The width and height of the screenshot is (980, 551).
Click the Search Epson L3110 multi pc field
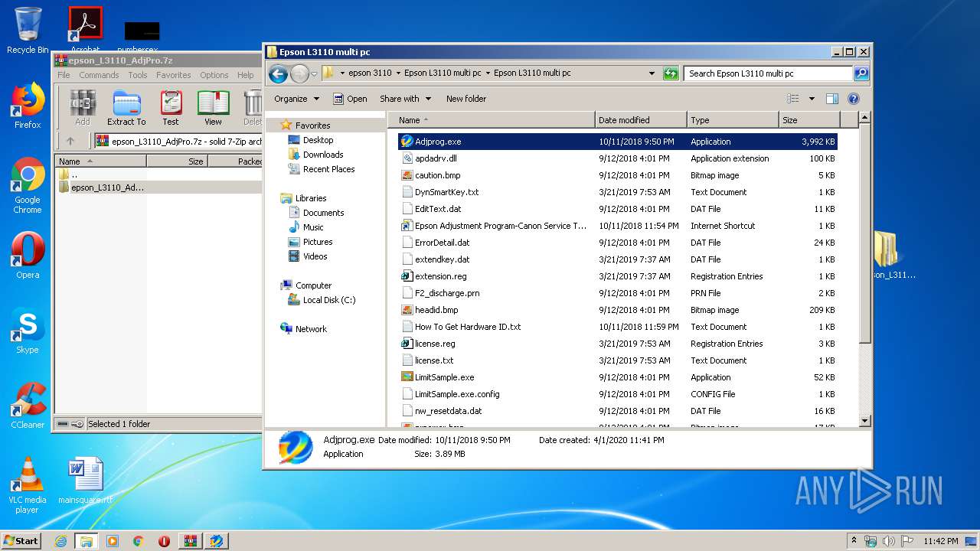(x=768, y=73)
